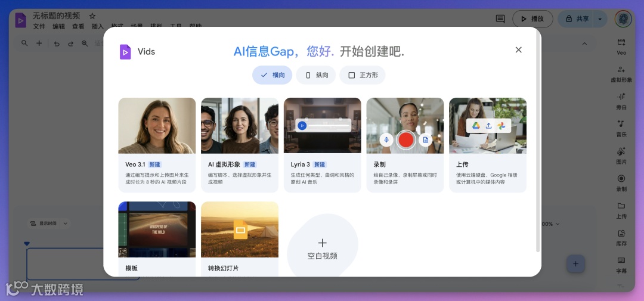Click the undo arrow in toolbar
The width and height of the screenshot is (644, 301).
pos(57,44)
